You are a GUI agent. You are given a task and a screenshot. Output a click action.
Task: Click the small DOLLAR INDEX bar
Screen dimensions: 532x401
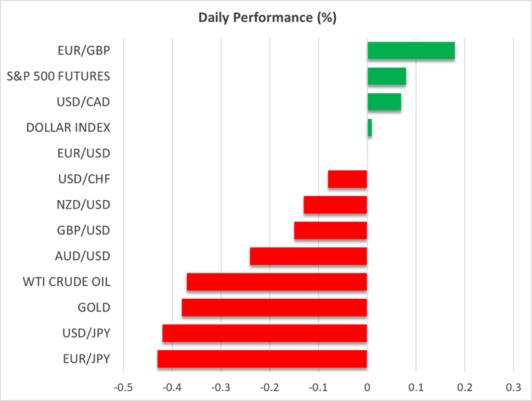point(370,128)
